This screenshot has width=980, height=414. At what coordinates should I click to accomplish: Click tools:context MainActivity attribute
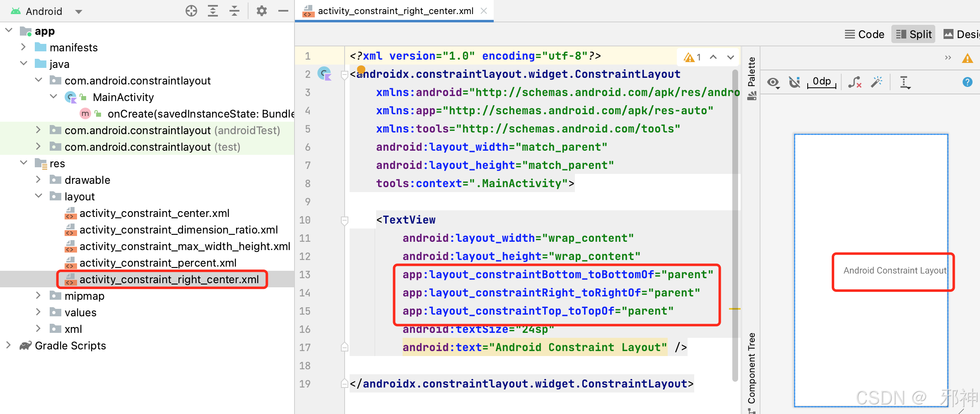(x=475, y=183)
